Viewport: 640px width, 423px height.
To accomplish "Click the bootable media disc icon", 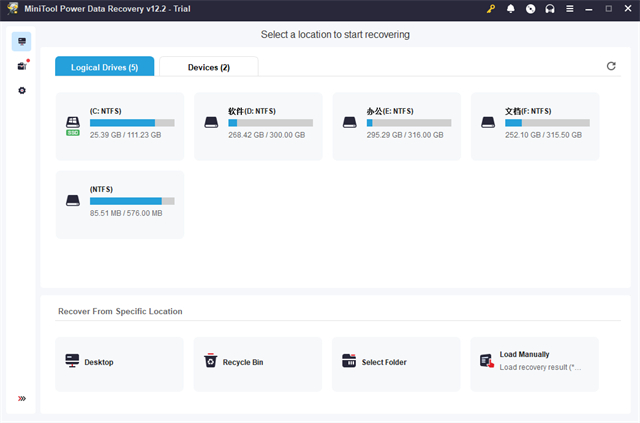I will click(530, 9).
